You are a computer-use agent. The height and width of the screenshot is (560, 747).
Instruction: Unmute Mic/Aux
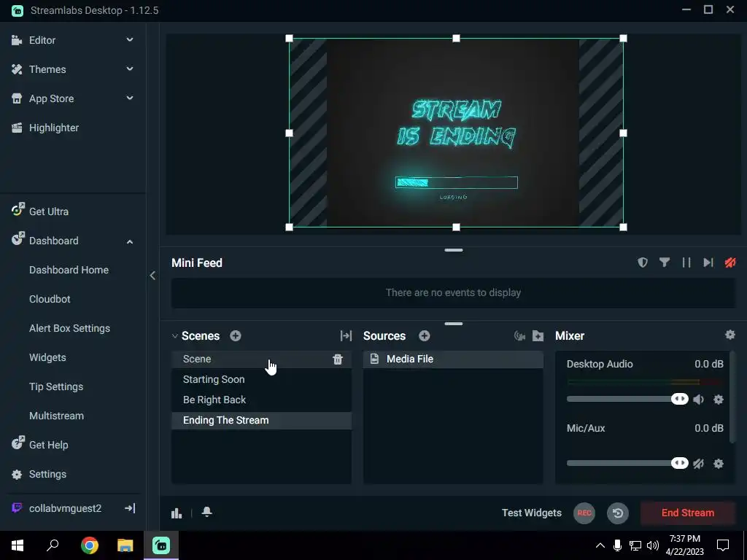click(698, 463)
